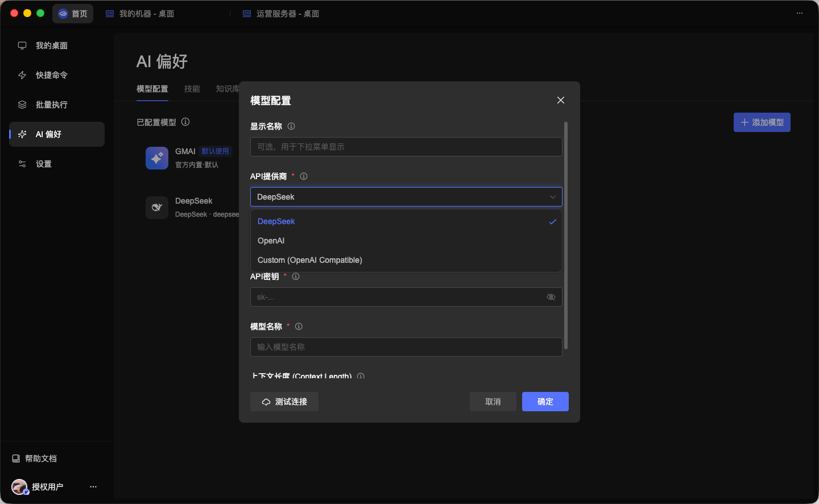Select the 知识库 tab
Viewport: 819px width, 504px height.
coord(227,89)
